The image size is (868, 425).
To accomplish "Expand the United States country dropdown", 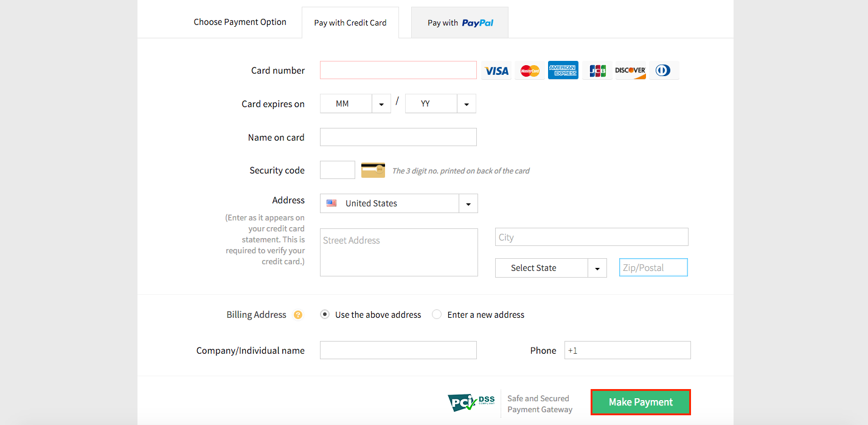I will tap(468, 203).
